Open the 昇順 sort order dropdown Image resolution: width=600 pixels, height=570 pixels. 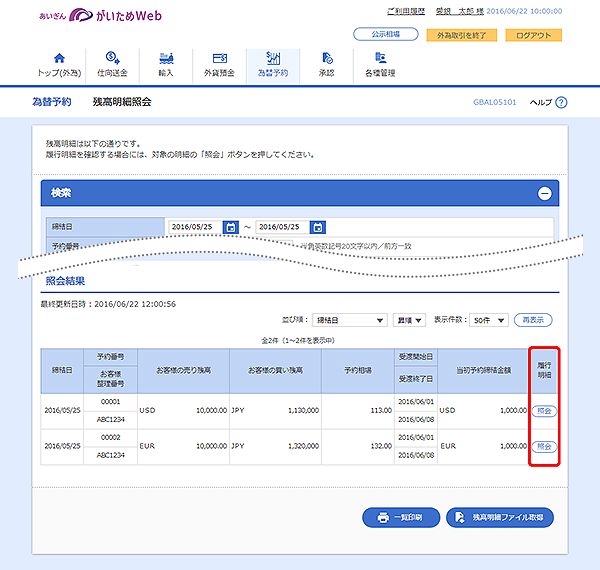click(x=409, y=320)
